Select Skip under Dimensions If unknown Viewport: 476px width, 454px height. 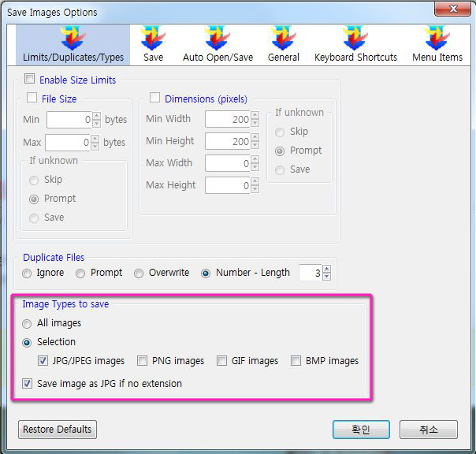280,132
